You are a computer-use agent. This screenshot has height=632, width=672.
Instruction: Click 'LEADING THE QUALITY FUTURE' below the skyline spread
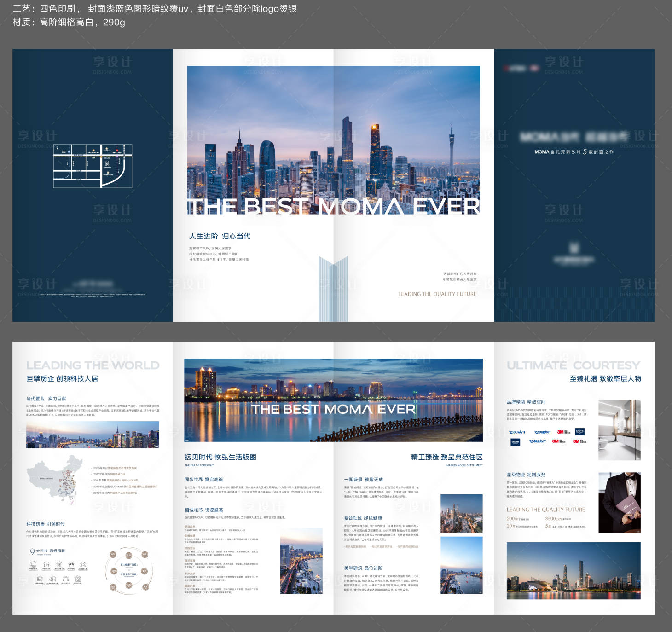point(437,294)
